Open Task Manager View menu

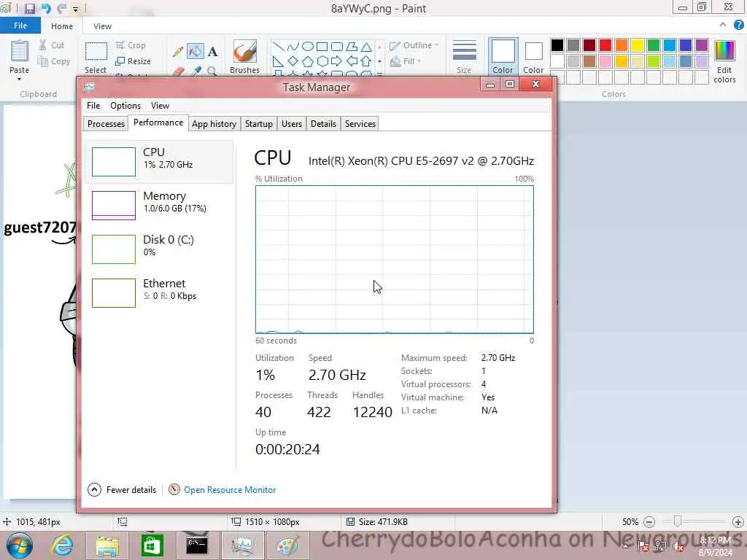point(160,105)
